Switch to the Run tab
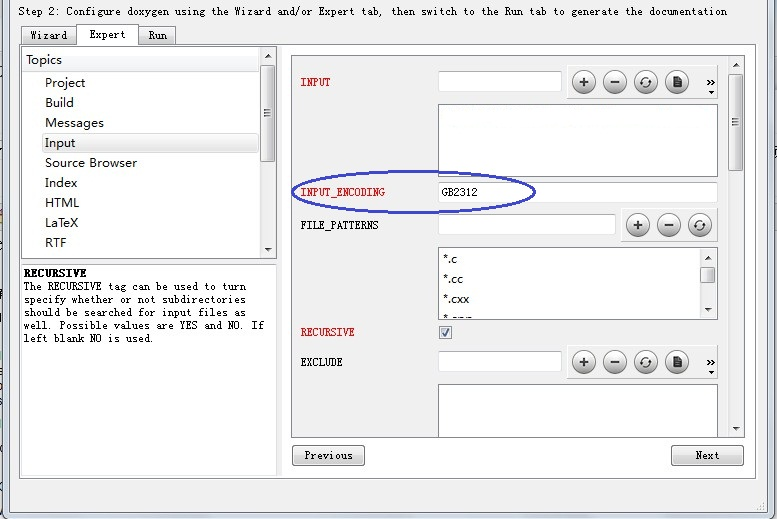The width and height of the screenshot is (777, 519). pyautogui.click(x=158, y=35)
